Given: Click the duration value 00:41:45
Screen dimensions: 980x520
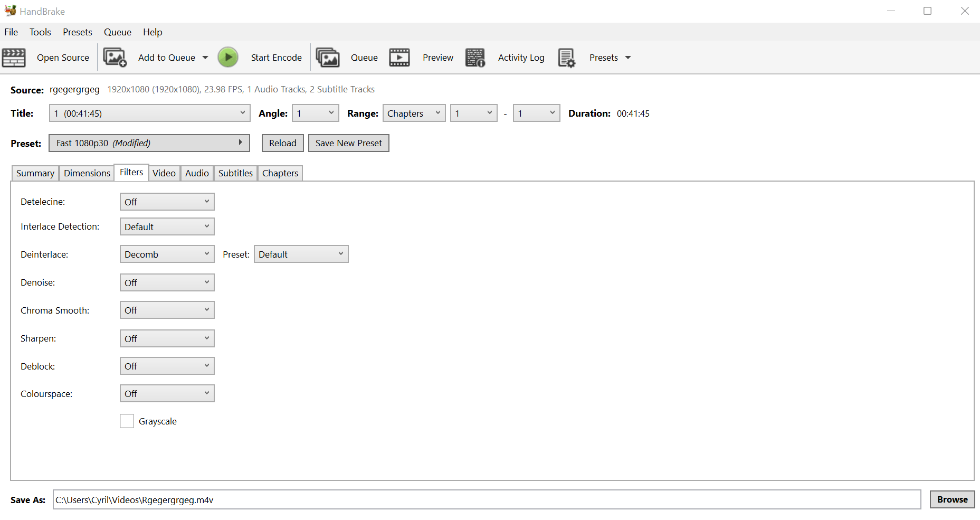Looking at the screenshot, I should pos(633,114).
